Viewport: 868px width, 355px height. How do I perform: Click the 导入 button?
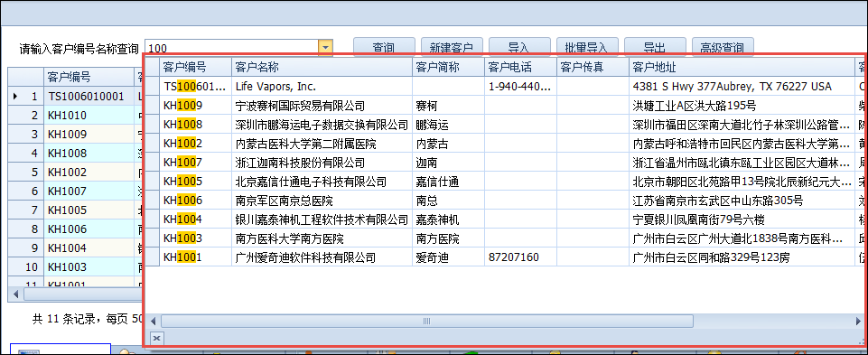[519, 47]
